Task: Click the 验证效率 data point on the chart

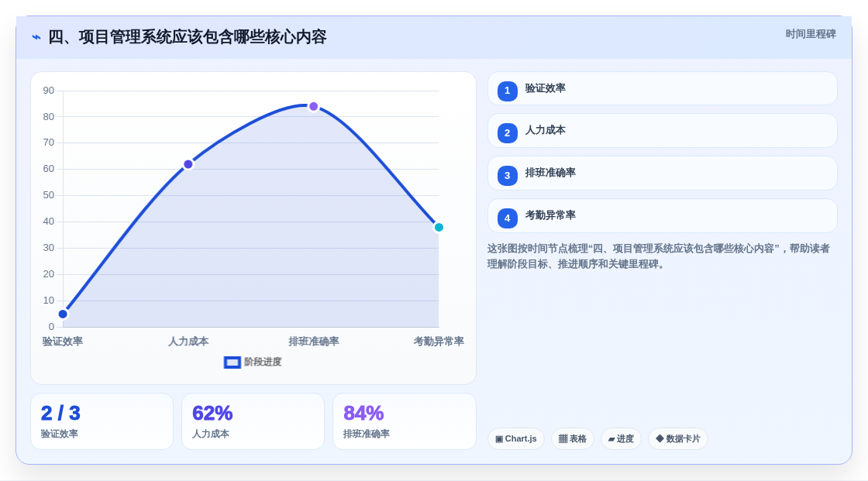Action: 63,314
